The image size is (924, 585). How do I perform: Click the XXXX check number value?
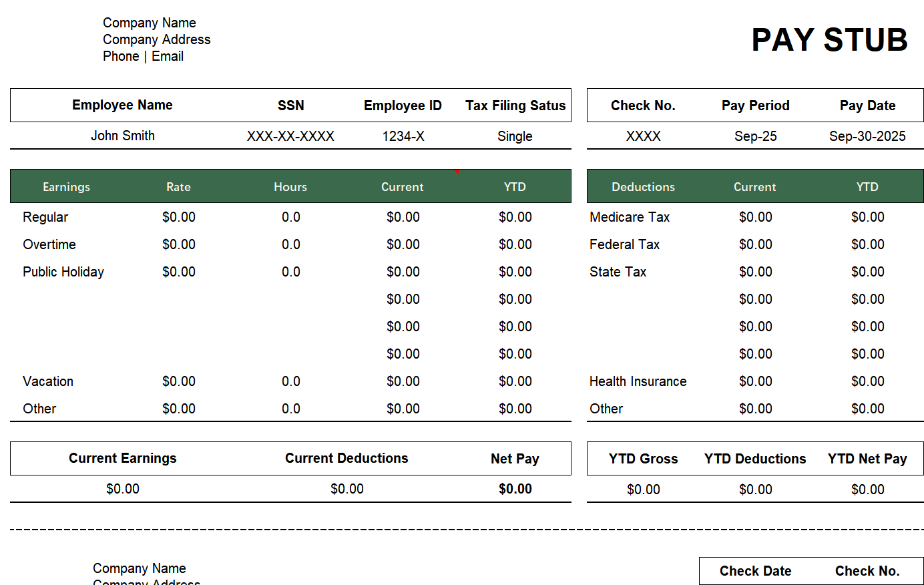point(644,136)
